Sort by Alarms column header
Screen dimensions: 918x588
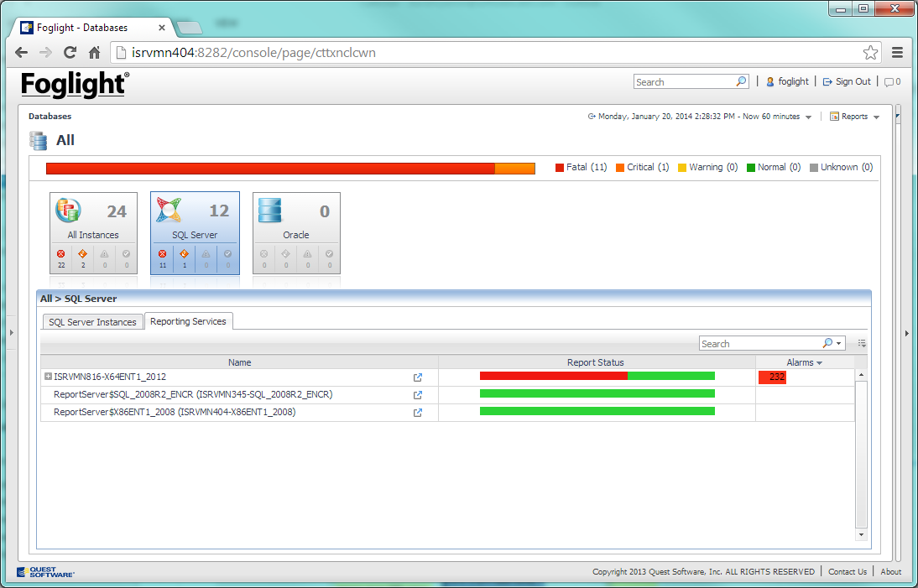[805, 362]
